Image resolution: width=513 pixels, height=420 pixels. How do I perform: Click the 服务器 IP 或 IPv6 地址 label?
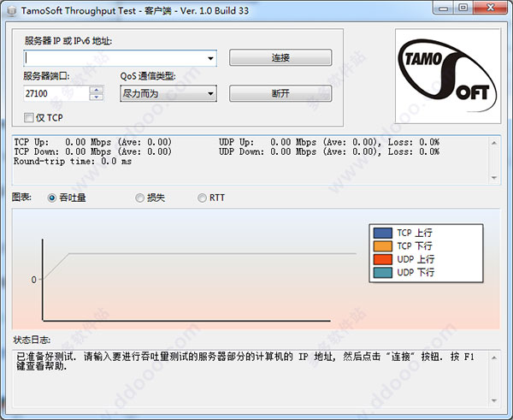68,41
